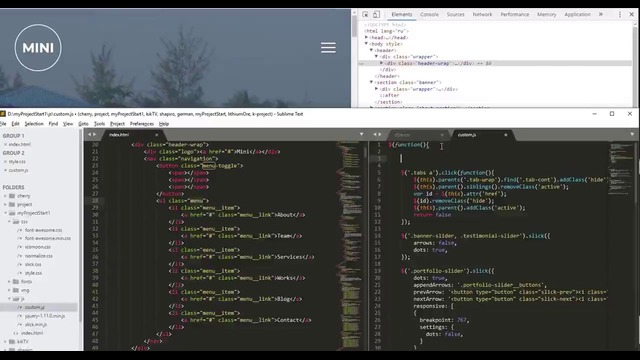640x360 pixels.
Task: Click the Sublime Text title bar app icon
Action: (3, 114)
